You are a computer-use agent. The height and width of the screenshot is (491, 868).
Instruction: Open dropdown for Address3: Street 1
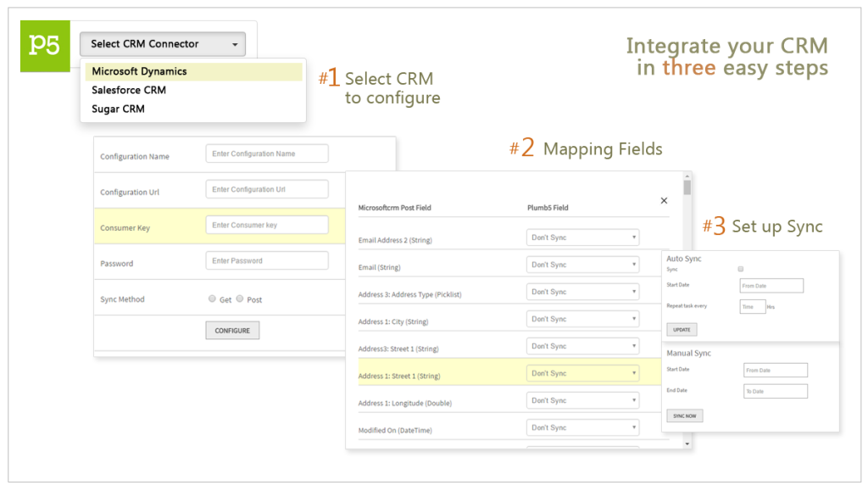[583, 346]
